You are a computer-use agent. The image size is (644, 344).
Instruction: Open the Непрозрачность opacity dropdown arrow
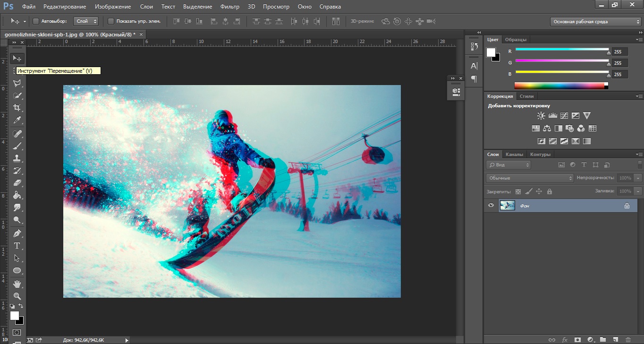click(638, 178)
